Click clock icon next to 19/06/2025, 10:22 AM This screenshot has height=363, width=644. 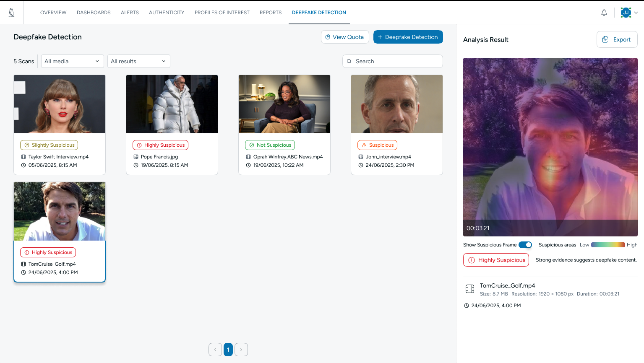(248, 165)
